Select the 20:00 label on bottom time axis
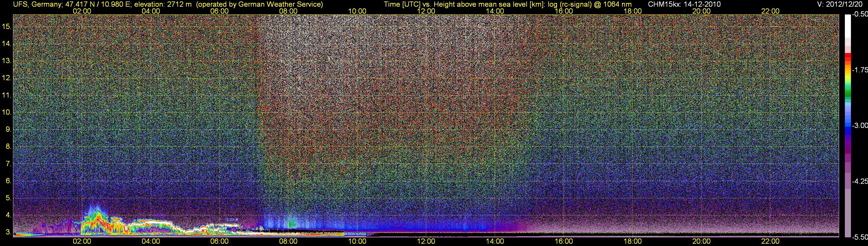The width and height of the screenshot is (868, 246). 702,241
